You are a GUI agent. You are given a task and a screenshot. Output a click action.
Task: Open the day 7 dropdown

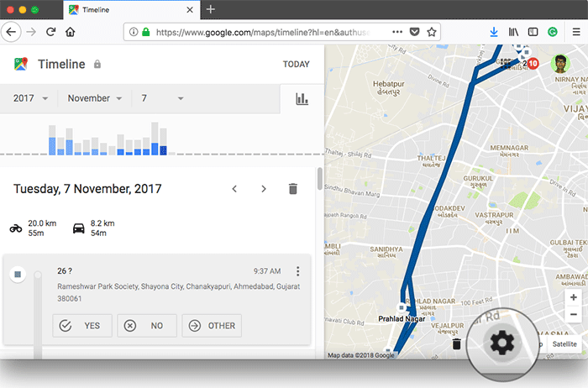[162, 98]
